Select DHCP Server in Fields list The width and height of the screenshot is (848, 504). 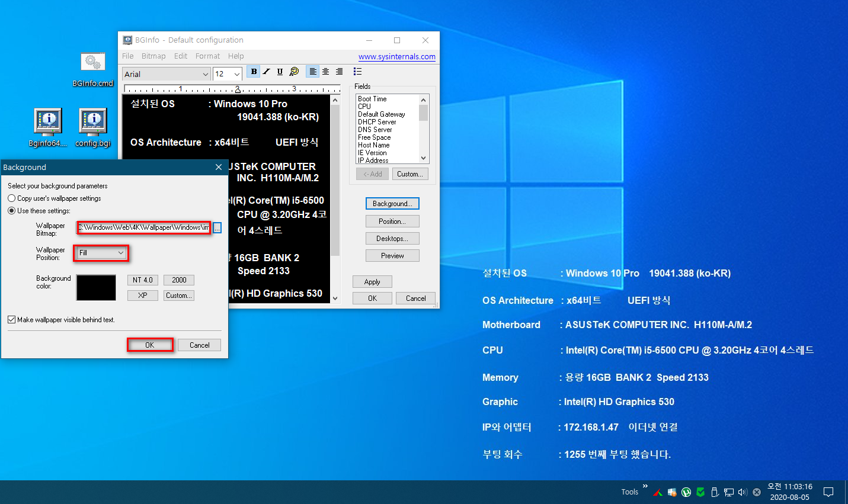pos(377,122)
